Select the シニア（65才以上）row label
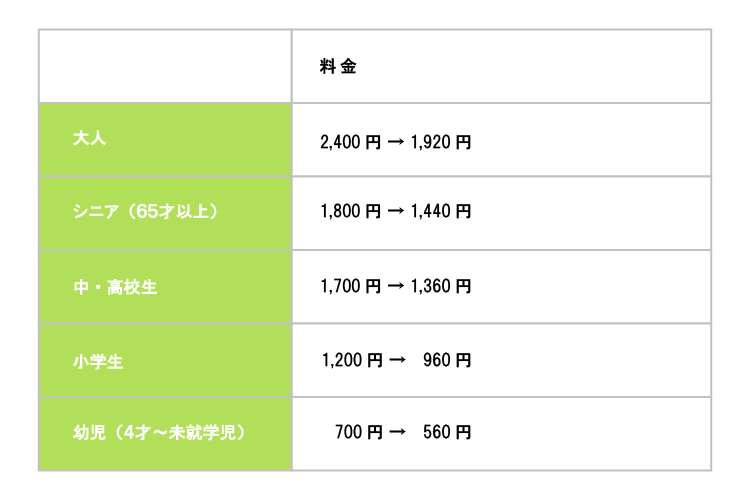Viewport: 750px width, 500px height. (x=146, y=212)
